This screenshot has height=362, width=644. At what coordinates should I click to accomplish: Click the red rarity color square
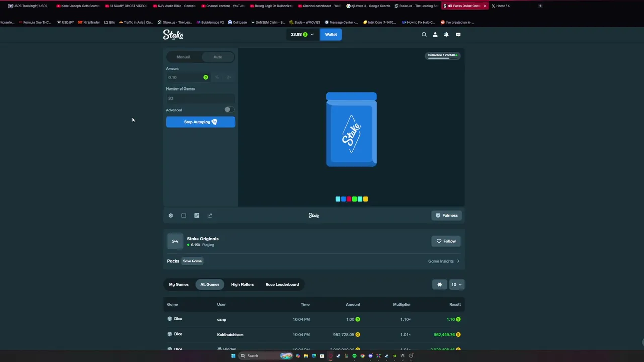pyautogui.click(x=349, y=199)
